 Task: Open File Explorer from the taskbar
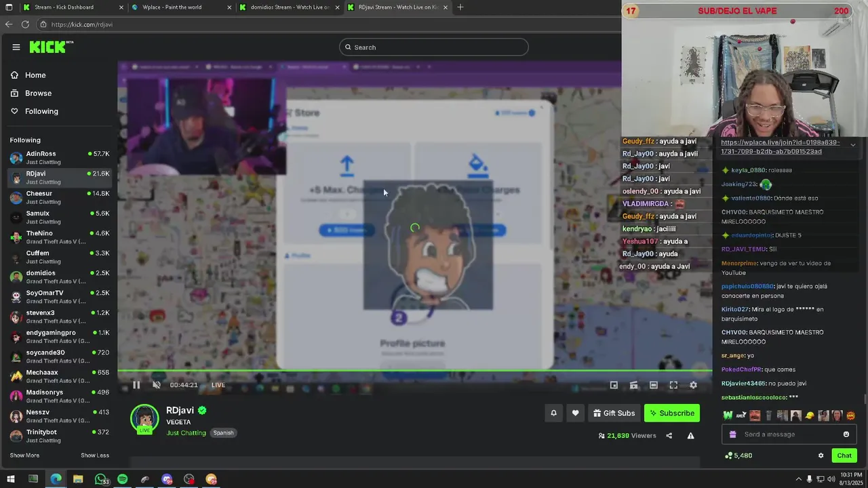pos(78,479)
